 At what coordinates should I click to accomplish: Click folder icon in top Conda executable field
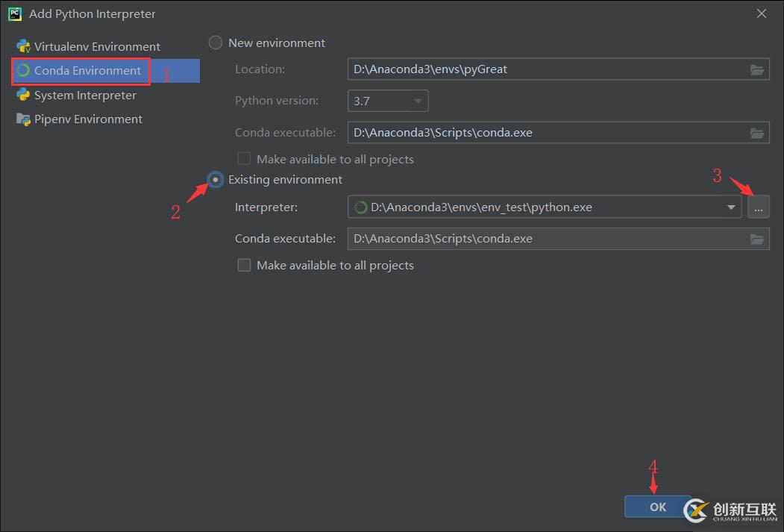[x=757, y=133]
